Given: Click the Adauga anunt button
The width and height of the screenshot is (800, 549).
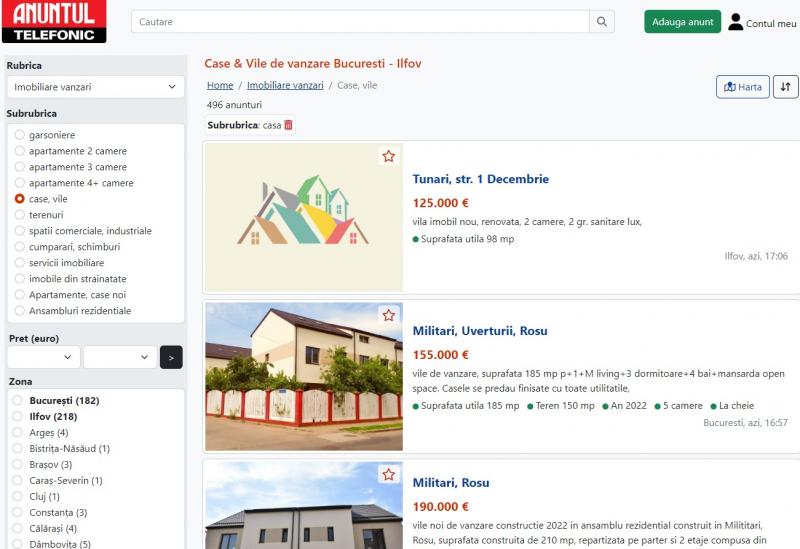Looking at the screenshot, I should [683, 22].
